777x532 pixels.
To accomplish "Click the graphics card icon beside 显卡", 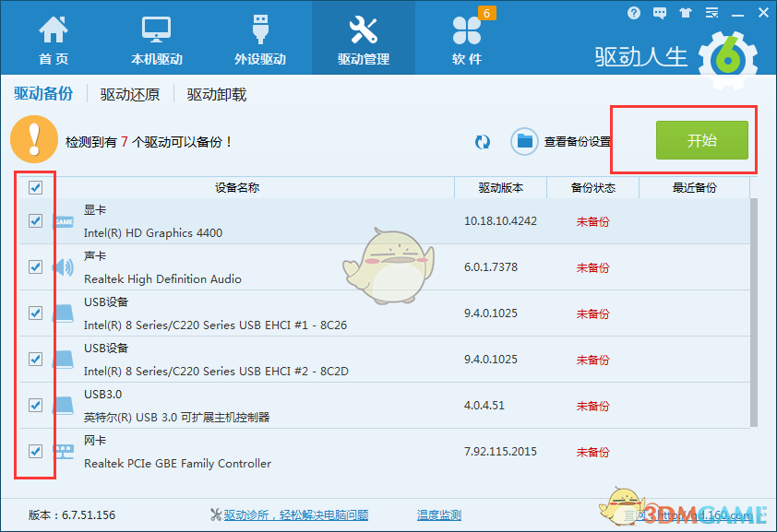I will tap(64, 221).
